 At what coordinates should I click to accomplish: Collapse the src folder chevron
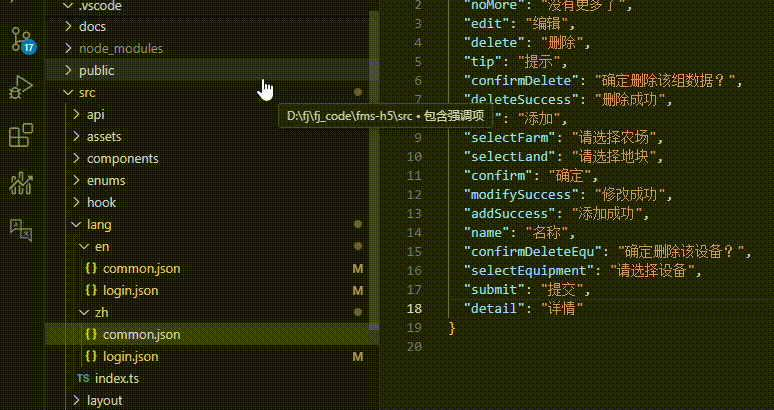pyautogui.click(x=69, y=92)
